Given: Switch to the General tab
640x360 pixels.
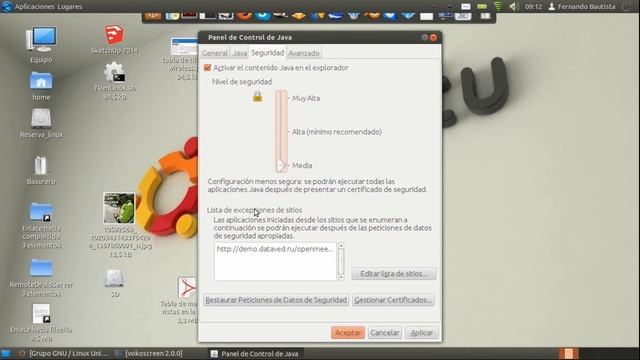Looking at the screenshot, I should tap(215, 53).
